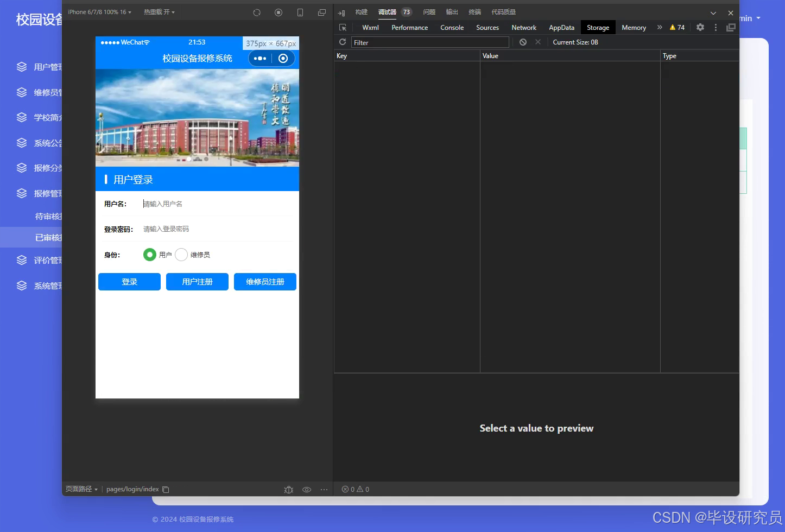Close mini program via capsule circle button
Screen dimensions: 785x532
tap(283, 58)
